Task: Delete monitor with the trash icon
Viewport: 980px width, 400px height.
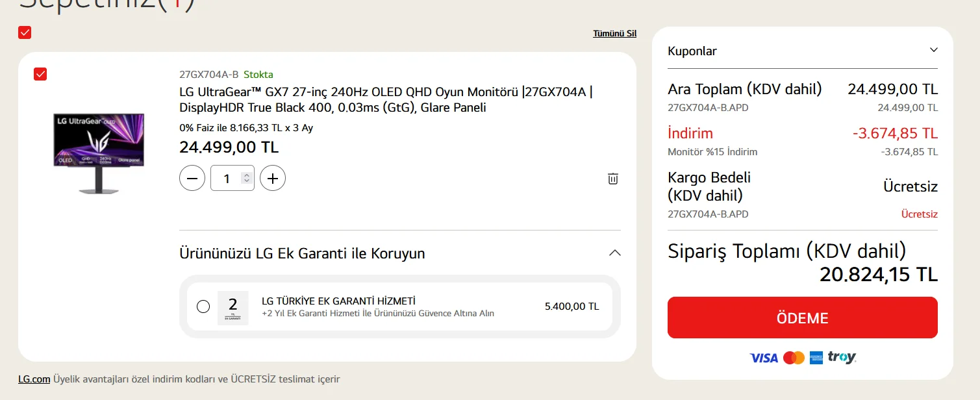Action: click(x=612, y=179)
